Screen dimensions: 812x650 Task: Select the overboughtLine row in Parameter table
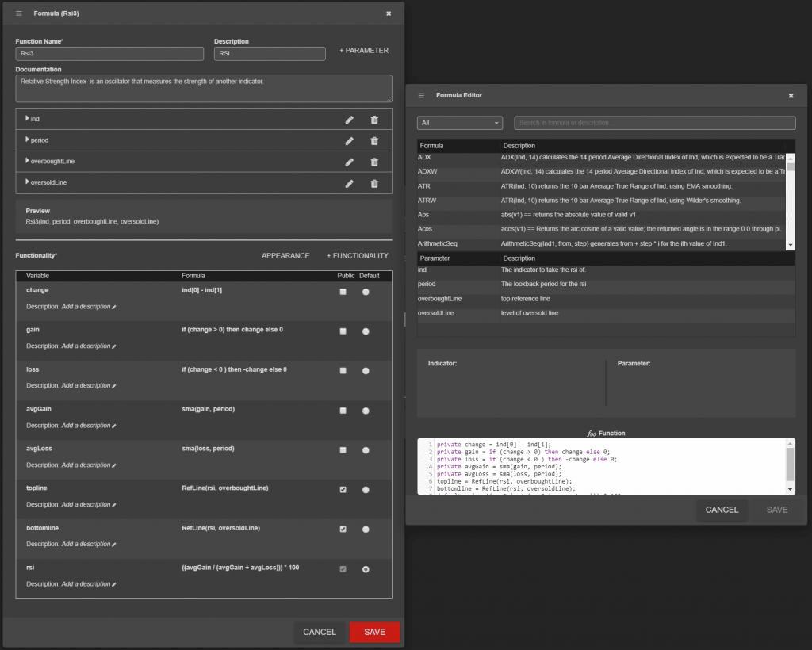pos(606,299)
